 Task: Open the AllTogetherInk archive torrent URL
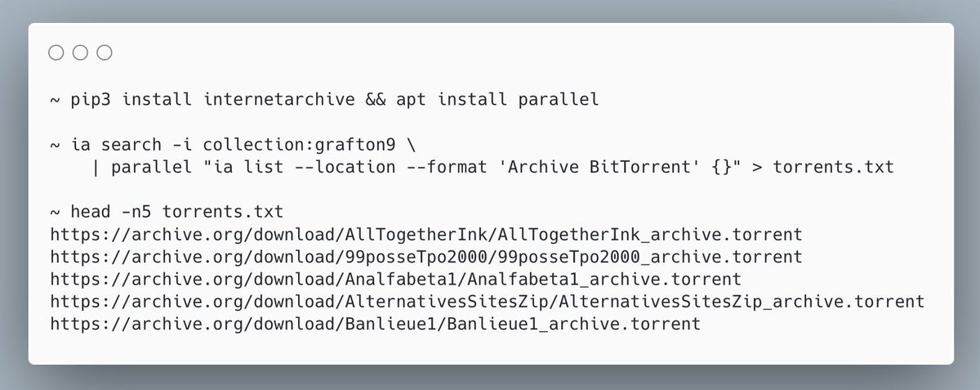tap(425, 235)
